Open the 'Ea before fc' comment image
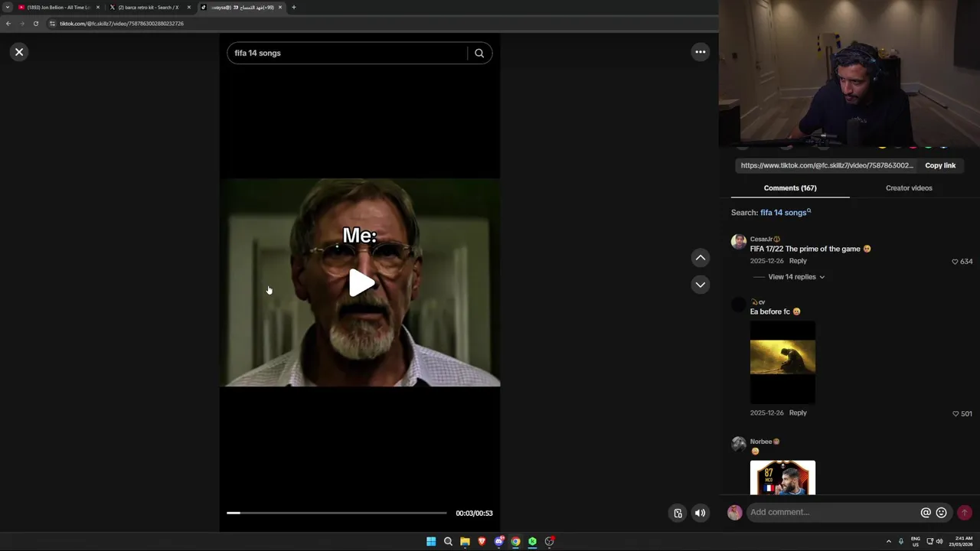The width and height of the screenshot is (980, 551). 782,362
